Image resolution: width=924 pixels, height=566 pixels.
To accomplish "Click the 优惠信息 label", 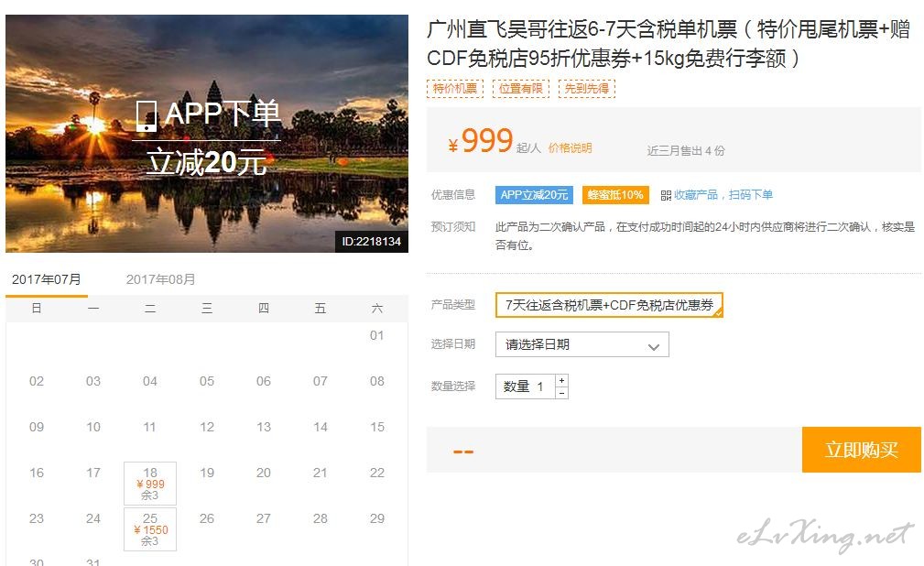I will pos(453,195).
